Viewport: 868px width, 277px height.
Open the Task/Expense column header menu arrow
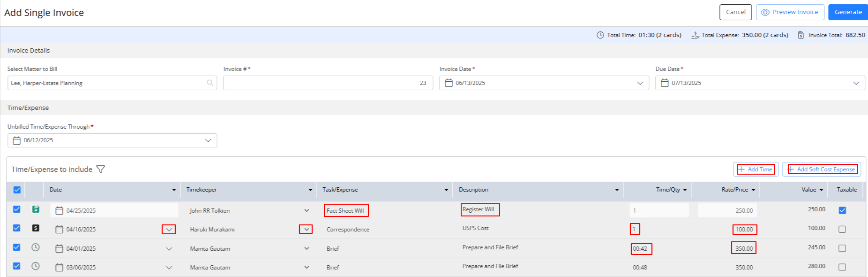click(446, 190)
